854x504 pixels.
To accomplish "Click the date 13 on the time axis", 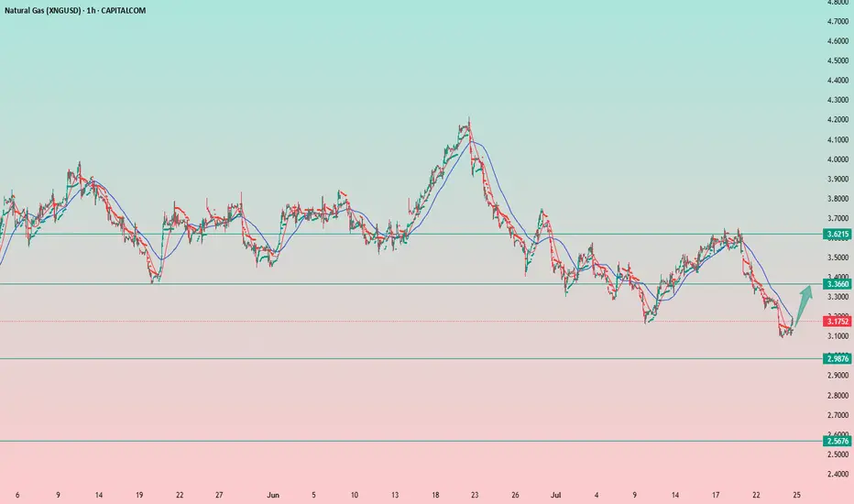I will [395, 495].
